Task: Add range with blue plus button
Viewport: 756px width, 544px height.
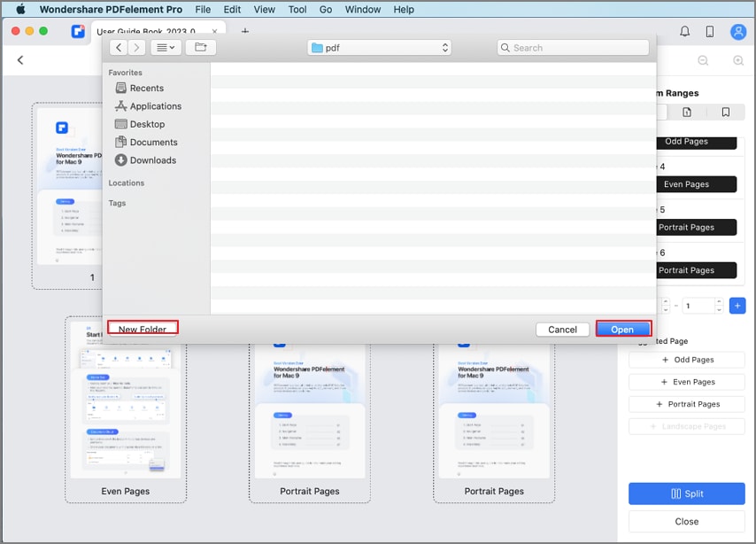Action: [737, 306]
